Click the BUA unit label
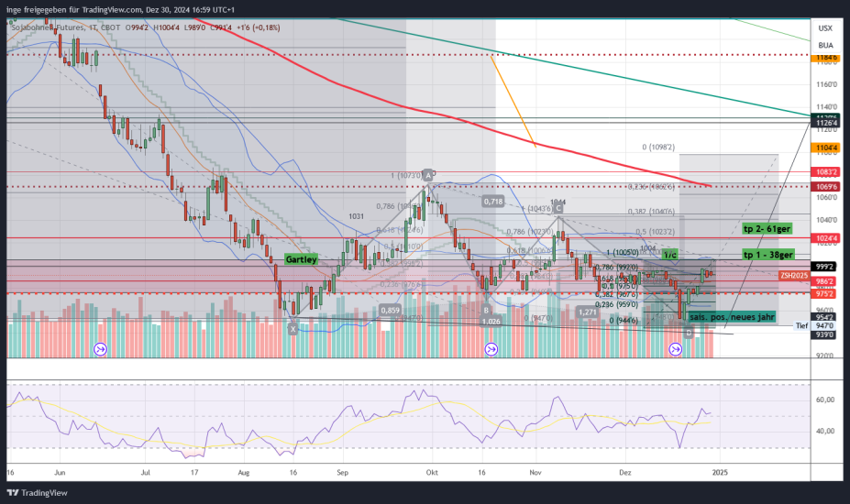 tap(825, 44)
